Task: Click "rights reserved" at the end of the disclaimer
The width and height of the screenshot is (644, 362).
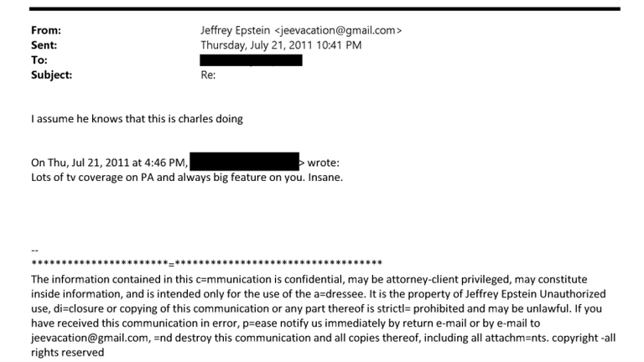Action: pyautogui.click(x=67, y=353)
